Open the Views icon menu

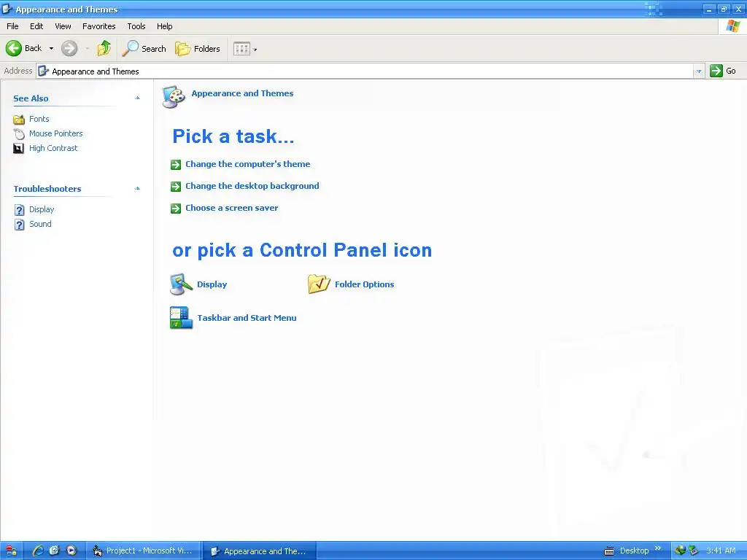click(x=242, y=49)
